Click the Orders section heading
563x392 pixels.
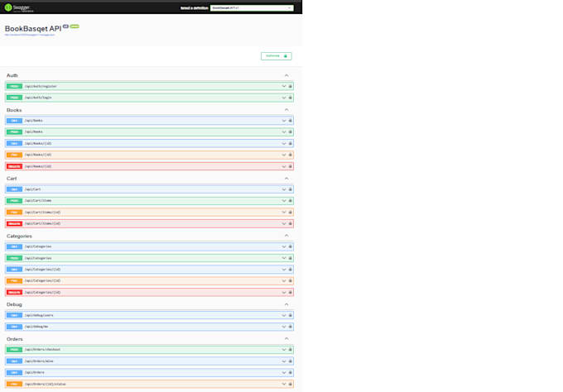[14, 339]
